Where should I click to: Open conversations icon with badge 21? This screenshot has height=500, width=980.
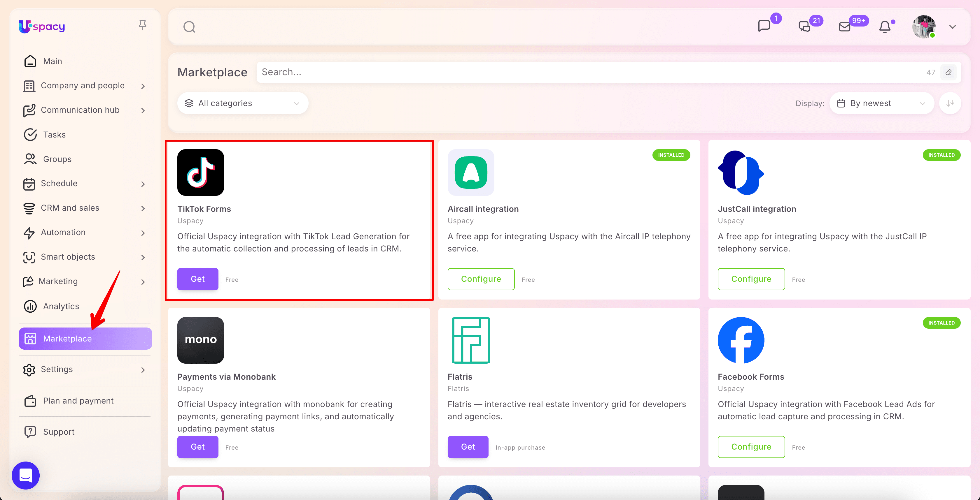point(804,27)
